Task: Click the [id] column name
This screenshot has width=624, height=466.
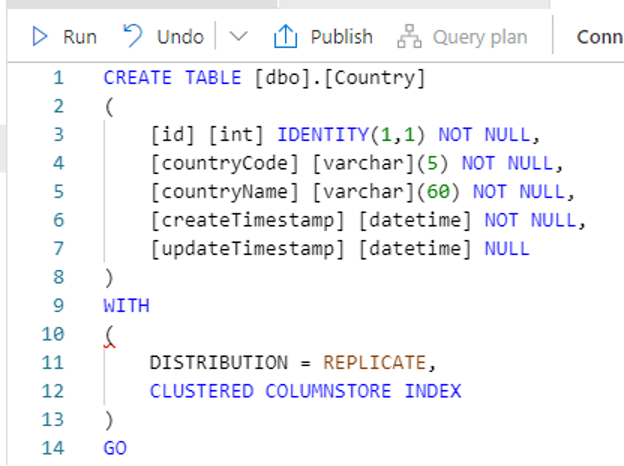Action: coord(172,135)
